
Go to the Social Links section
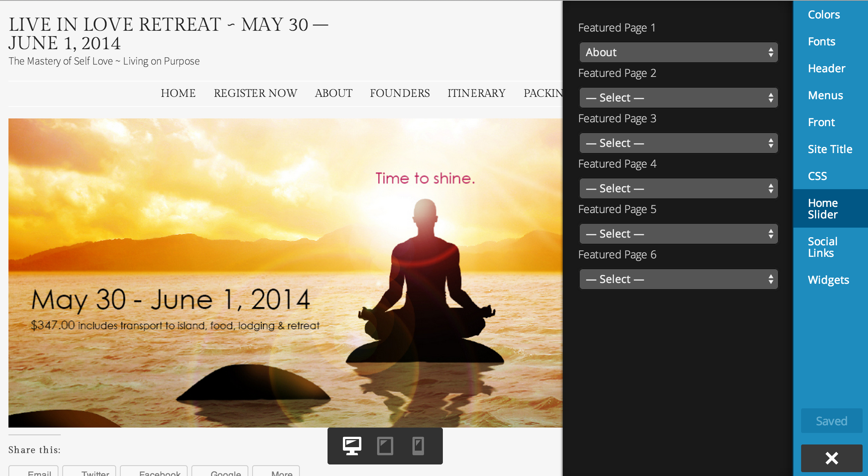click(823, 247)
